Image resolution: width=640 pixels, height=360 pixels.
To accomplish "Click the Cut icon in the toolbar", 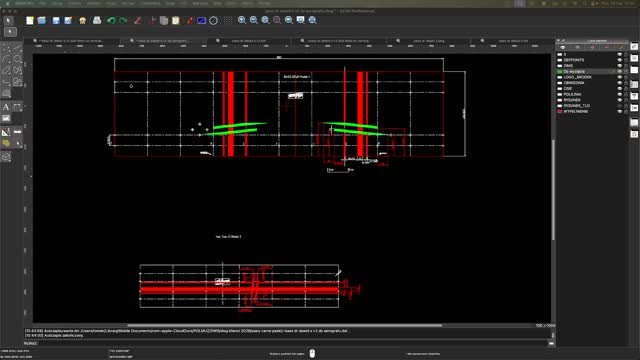I will point(152,20).
